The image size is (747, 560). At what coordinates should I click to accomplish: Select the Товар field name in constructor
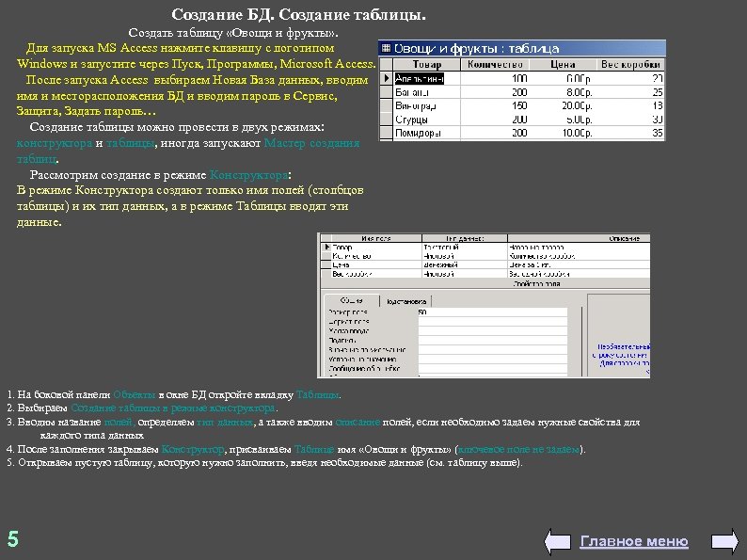pyautogui.click(x=376, y=248)
